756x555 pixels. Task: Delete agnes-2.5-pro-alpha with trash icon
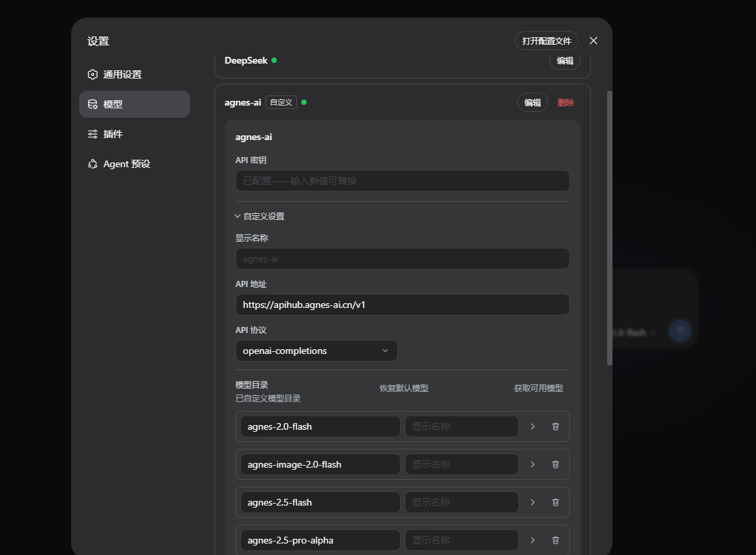556,540
